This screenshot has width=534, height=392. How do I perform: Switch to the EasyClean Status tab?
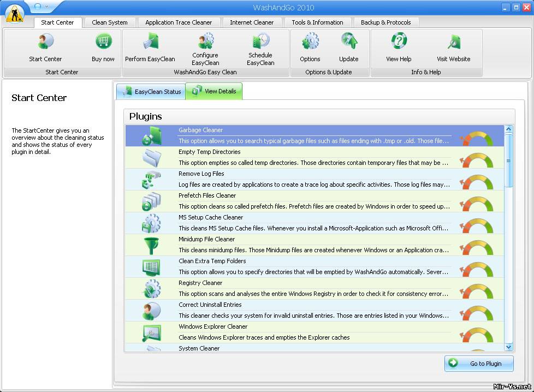click(151, 92)
